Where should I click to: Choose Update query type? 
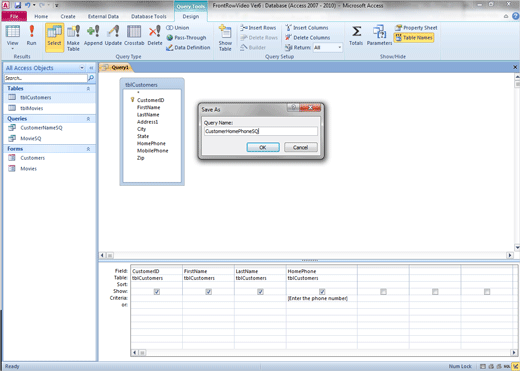(x=113, y=35)
